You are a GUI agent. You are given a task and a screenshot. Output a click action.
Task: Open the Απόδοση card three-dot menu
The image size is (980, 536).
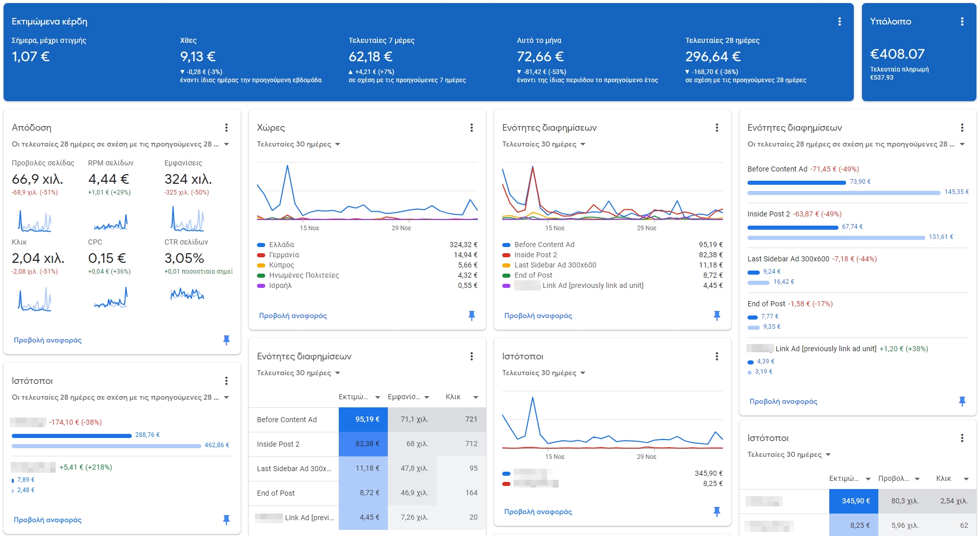coord(226,128)
